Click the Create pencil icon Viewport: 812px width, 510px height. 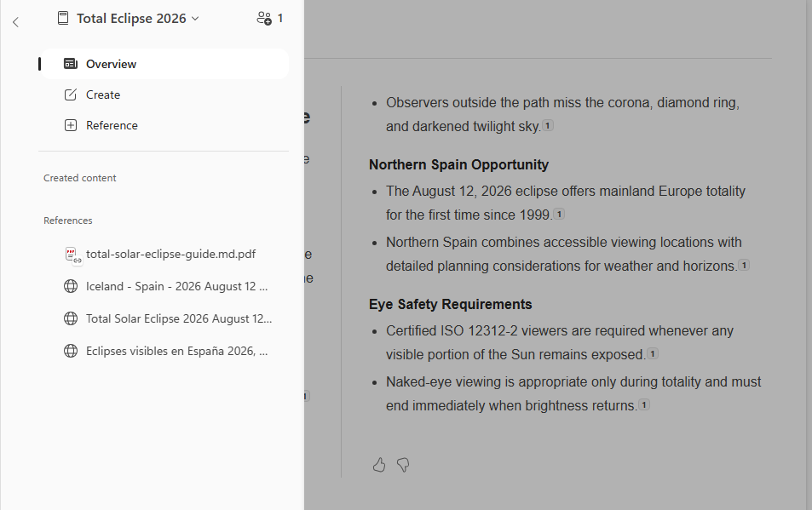click(x=71, y=95)
